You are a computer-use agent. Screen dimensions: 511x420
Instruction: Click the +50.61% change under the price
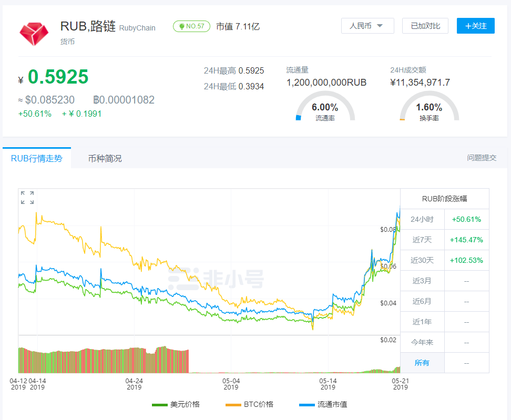(x=35, y=114)
